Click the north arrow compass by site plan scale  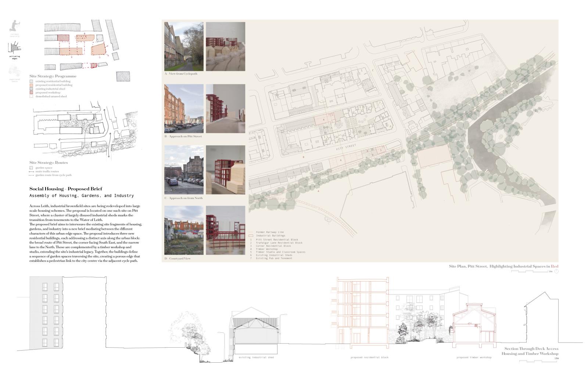[x=556, y=271]
